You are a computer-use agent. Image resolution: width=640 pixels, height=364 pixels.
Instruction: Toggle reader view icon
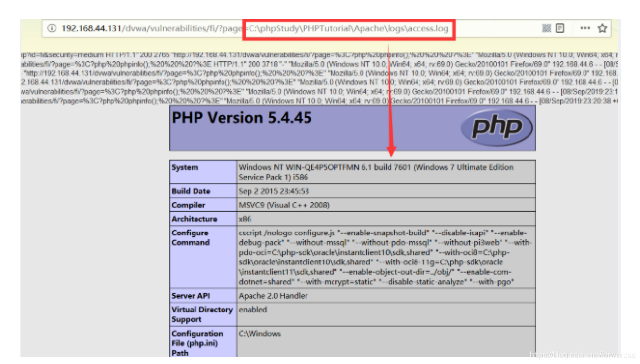click(x=560, y=28)
